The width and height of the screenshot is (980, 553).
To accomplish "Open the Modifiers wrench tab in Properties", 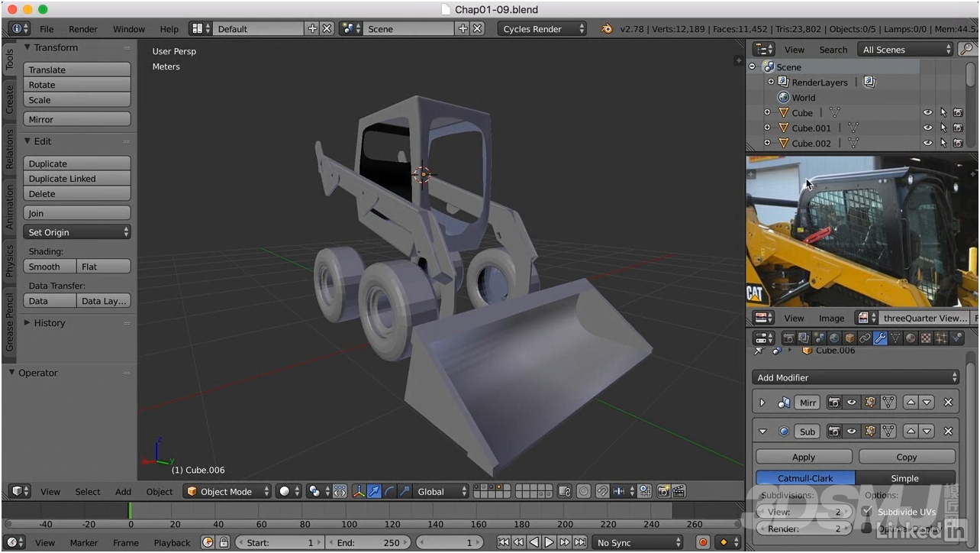I will pyautogui.click(x=880, y=338).
